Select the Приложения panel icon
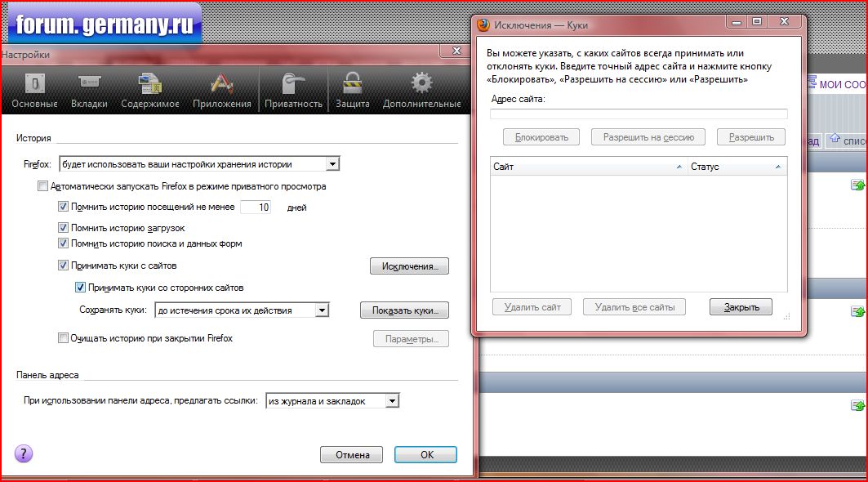This screenshot has width=868, height=482. click(221, 83)
